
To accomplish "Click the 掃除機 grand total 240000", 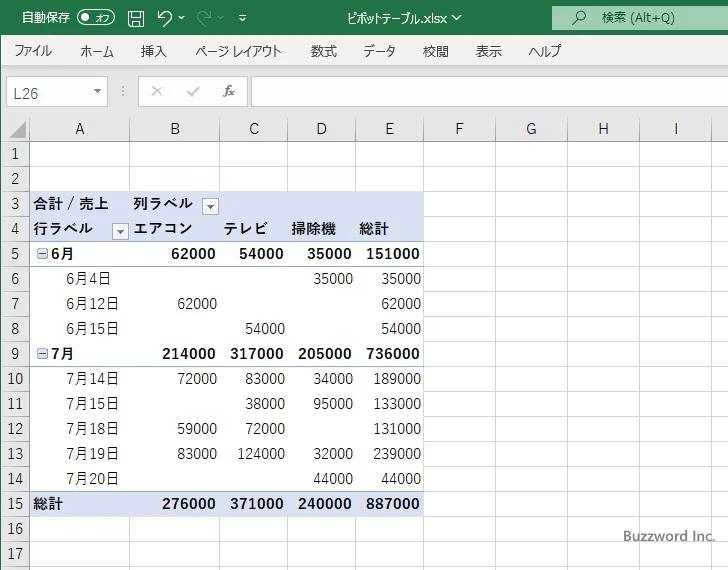I will click(x=322, y=504).
